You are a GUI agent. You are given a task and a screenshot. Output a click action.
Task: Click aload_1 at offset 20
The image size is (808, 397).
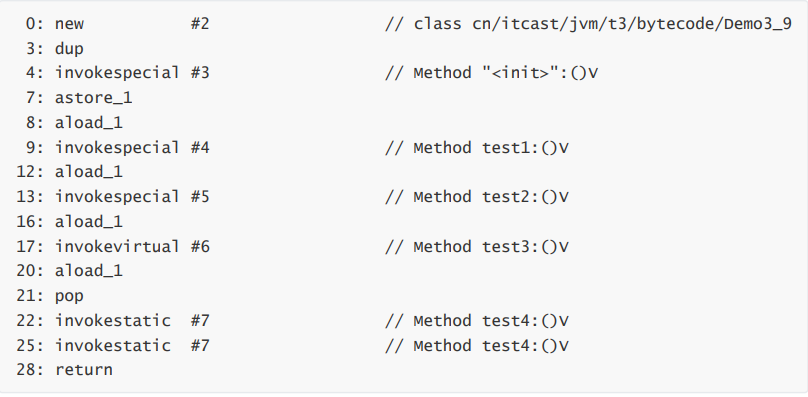[x=89, y=271]
